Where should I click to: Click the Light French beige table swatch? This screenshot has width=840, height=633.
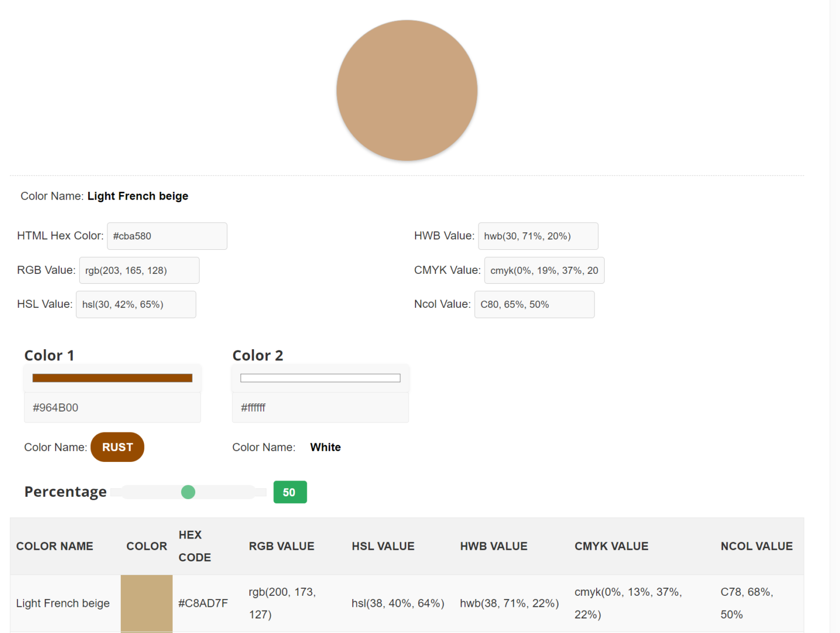(x=147, y=603)
